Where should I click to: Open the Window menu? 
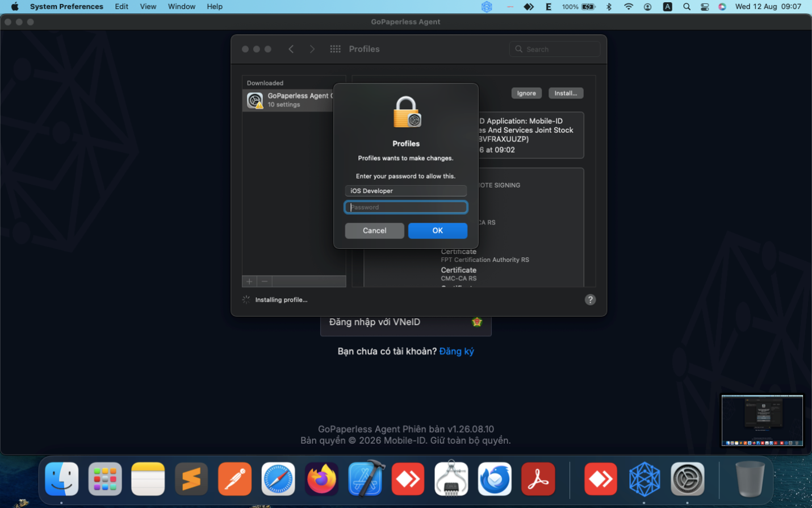pyautogui.click(x=182, y=6)
